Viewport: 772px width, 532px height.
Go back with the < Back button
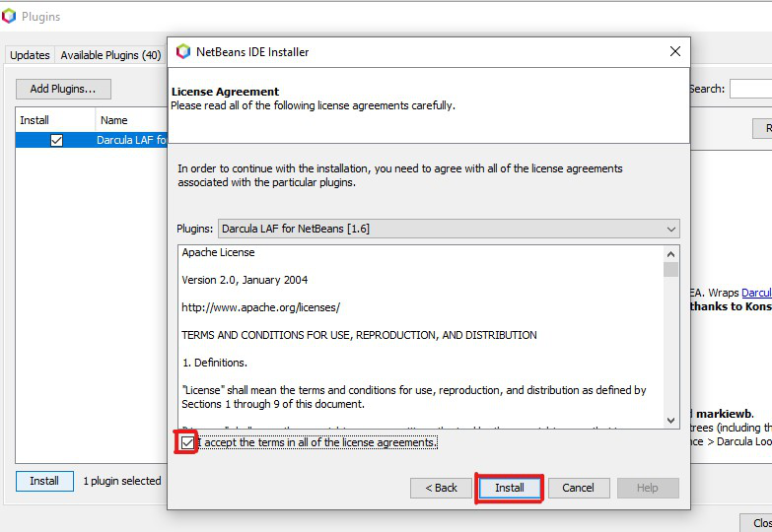click(x=441, y=488)
